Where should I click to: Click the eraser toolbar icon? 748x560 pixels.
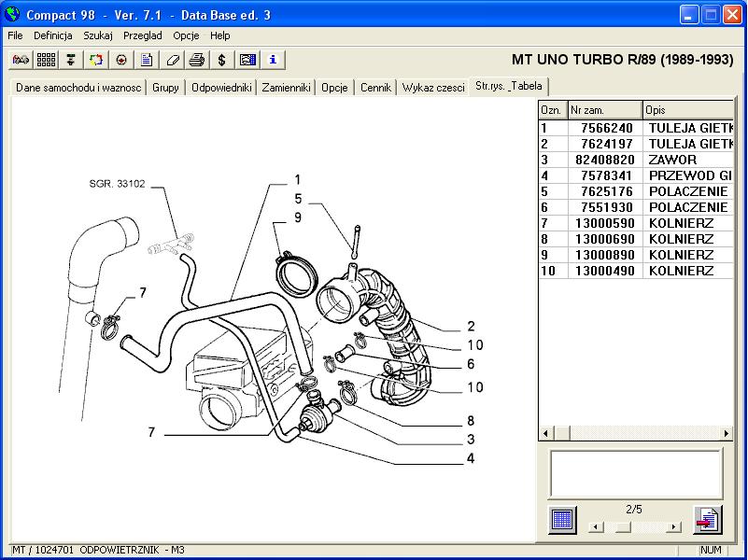coord(172,60)
